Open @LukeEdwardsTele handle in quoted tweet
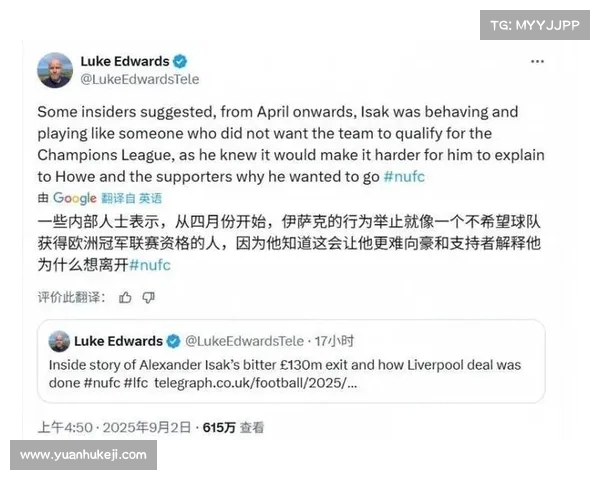This screenshot has height=480, width=600. 244,341
